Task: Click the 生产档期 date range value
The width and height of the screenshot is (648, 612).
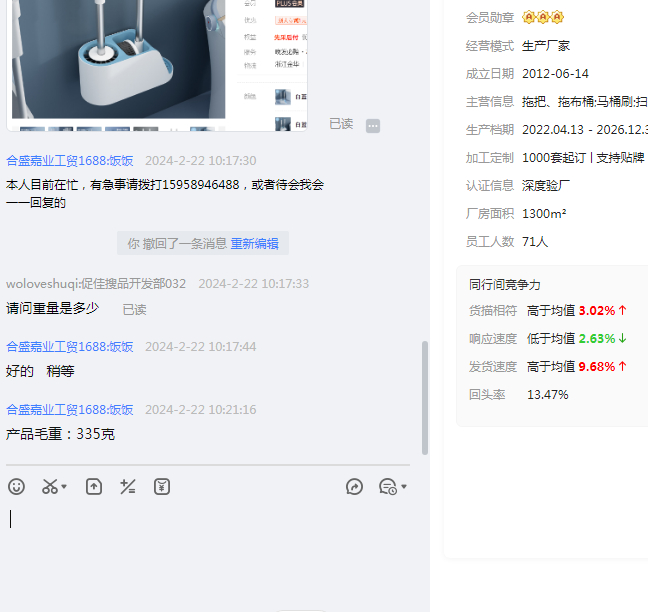Action: pos(584,130)
